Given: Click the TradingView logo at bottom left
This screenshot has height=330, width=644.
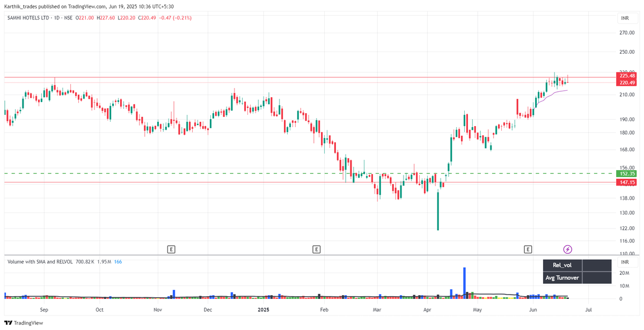Looking at the screenshot, I should point(24,323).
